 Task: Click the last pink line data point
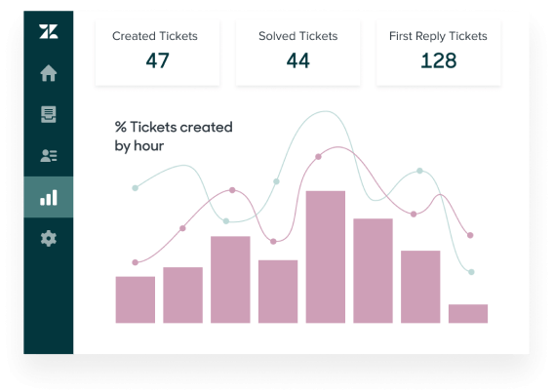point(470,235)
